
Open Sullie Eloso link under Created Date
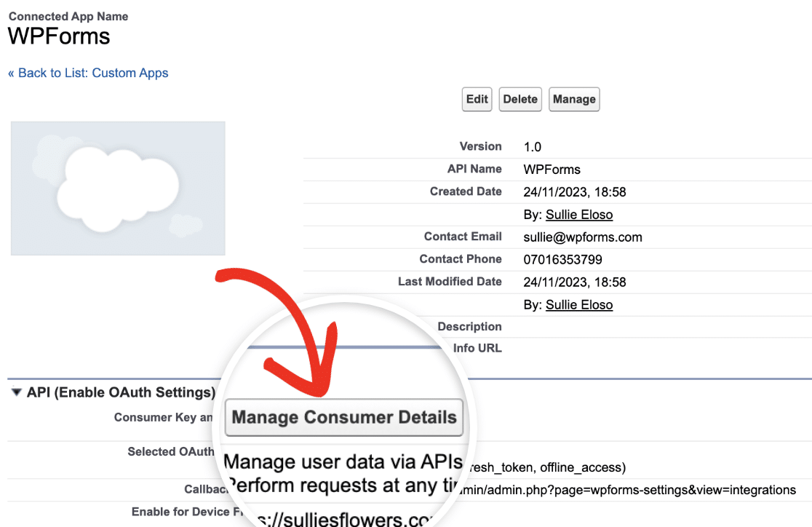coord(579,215)
